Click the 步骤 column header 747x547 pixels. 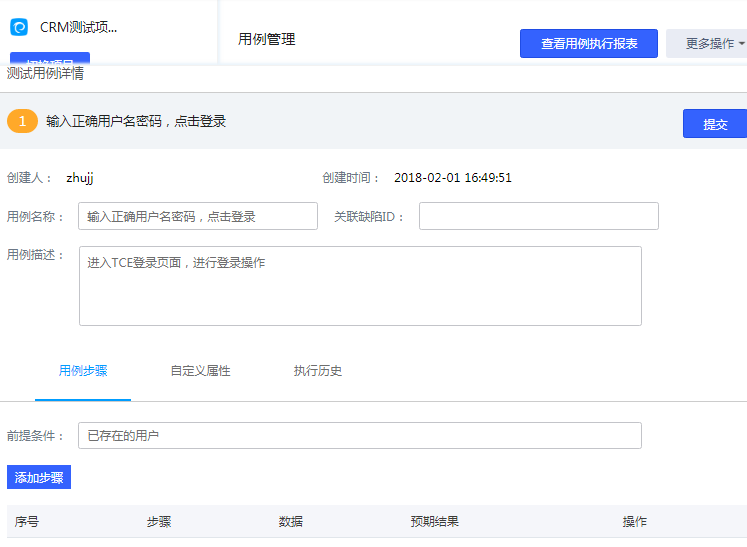click(159, 522)
